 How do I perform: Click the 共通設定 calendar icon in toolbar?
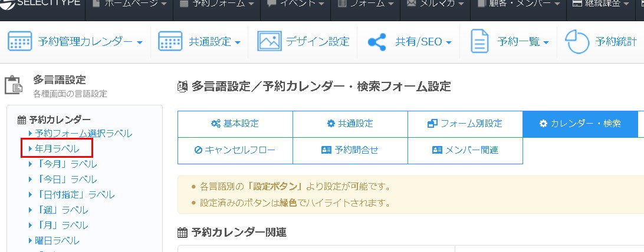[x=170, y=41]
